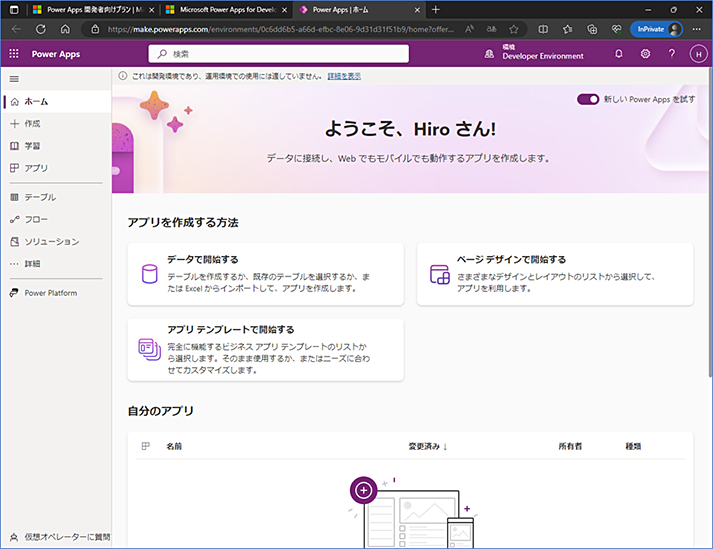Image resolution: width=713 pixels, height=549 pixels.
Task: Click the environment picker icon
Action: pyautogui.click(x=489, y=54)
